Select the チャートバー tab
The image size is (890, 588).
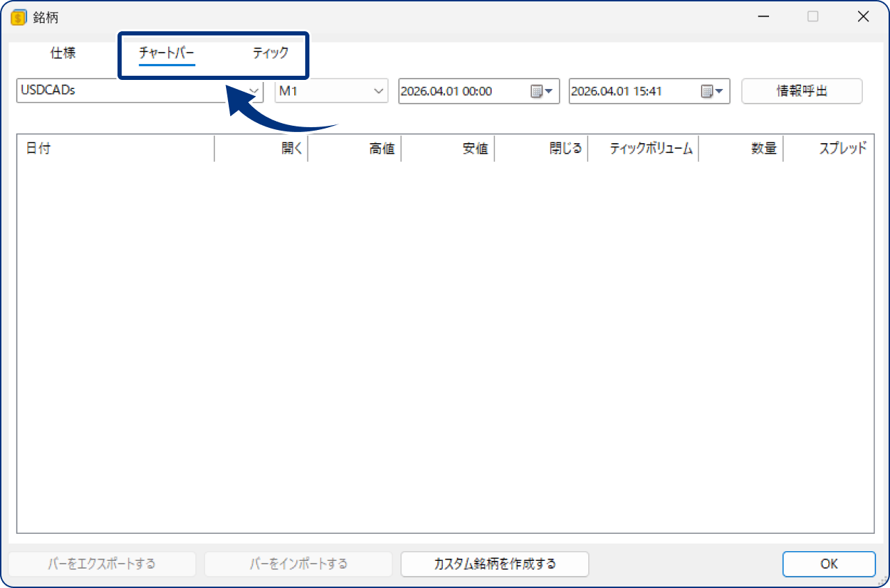(x=167, y=53)
